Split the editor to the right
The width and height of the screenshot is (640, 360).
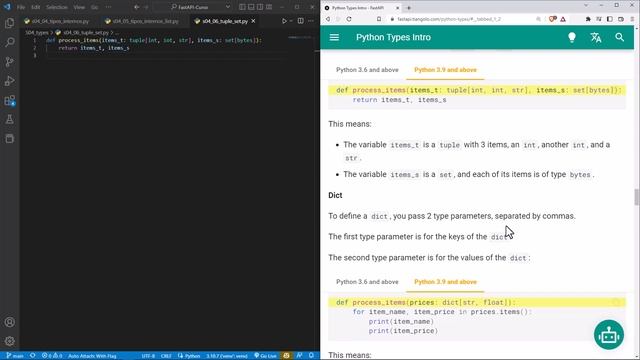point(300,21)
